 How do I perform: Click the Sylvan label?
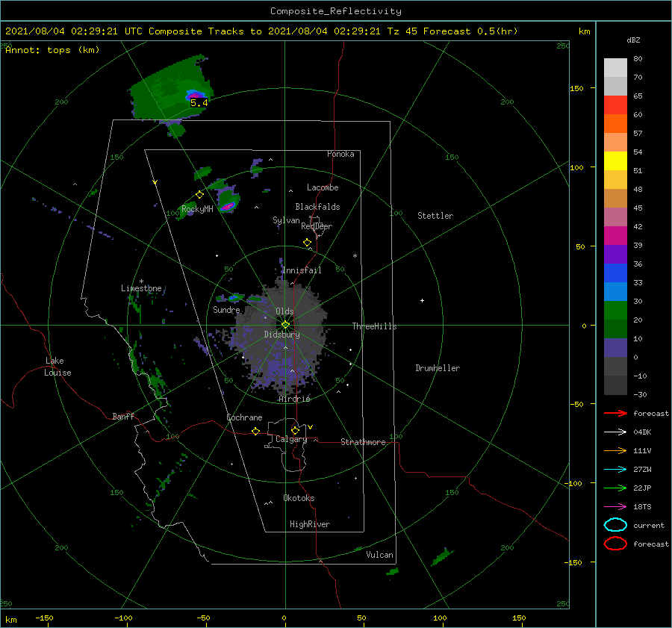[286, 220]
